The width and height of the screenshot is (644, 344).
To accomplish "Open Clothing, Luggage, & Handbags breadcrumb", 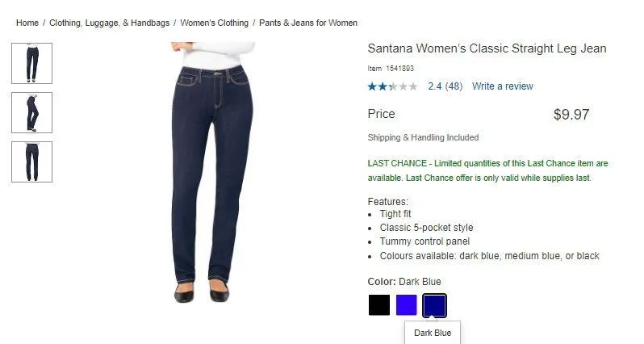I will point(109,23).
